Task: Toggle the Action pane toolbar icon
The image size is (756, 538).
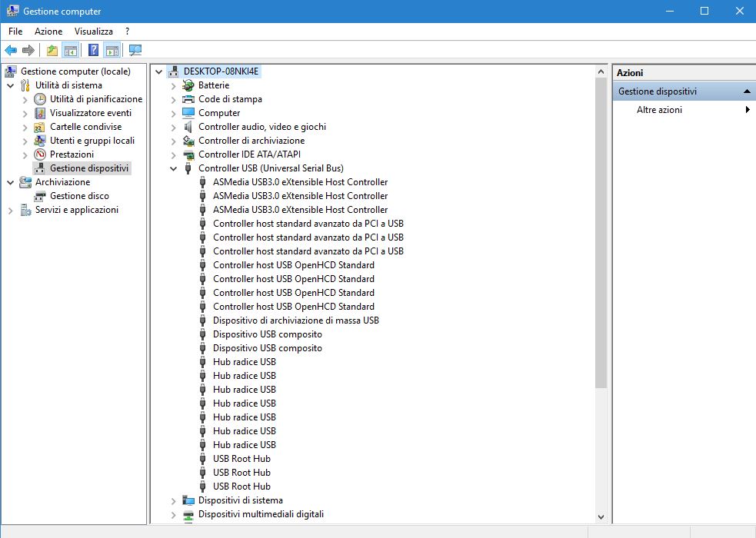Action: (x=112, y=50)
